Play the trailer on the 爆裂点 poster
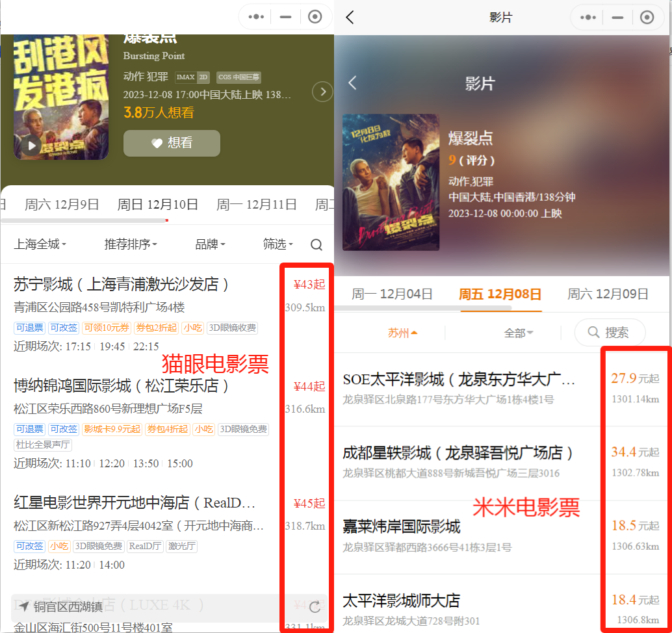 (x=32, y=146)
